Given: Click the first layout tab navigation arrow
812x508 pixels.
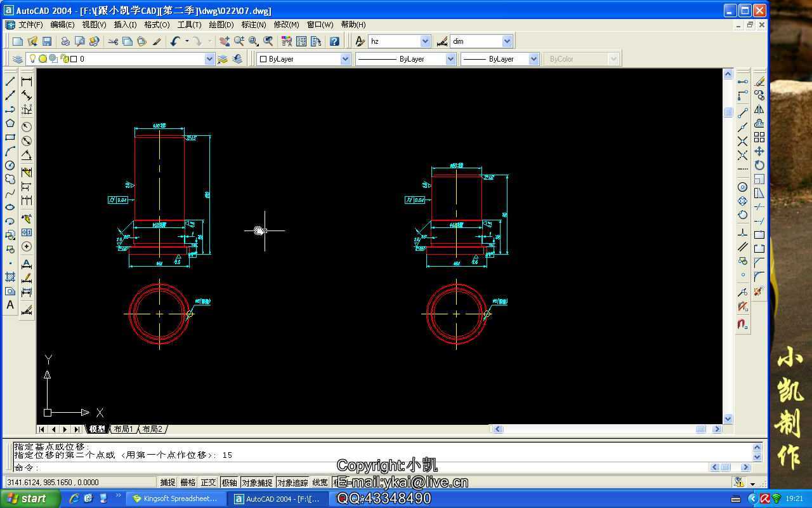Looking at the screenshot, I should [x=42, y=429].
